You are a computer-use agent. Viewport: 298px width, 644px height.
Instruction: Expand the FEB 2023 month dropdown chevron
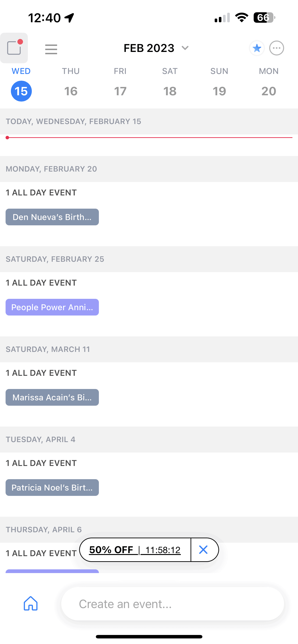[x=185, y=48]
